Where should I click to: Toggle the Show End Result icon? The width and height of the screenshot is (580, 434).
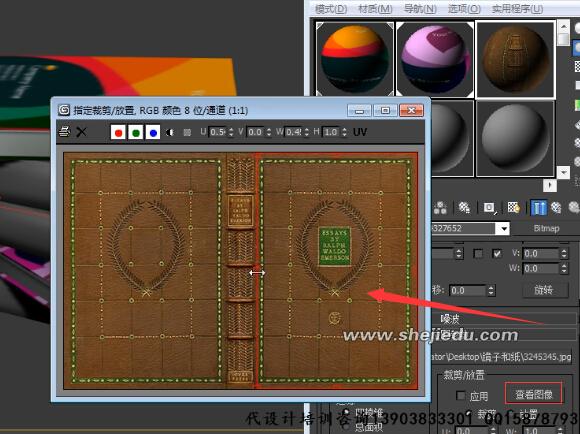(x=538, y=208)
